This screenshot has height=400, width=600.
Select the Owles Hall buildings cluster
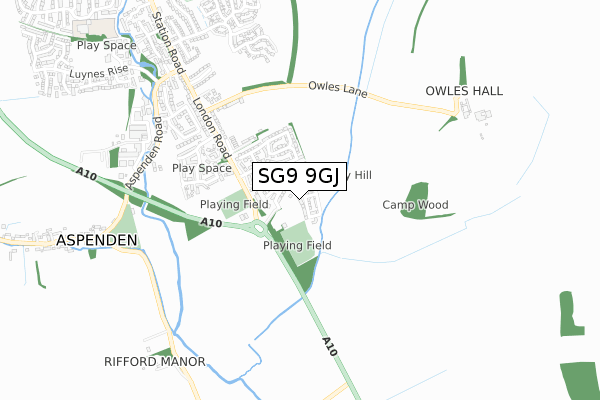tap(476, 113)
